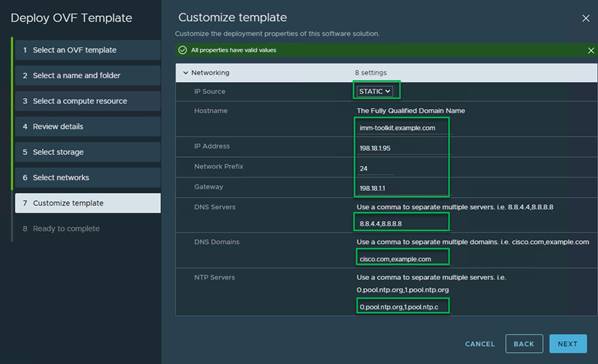Click the 'IP Source' label
The image size is (598, 364).
pyautogui.click(x=209, y=92)
